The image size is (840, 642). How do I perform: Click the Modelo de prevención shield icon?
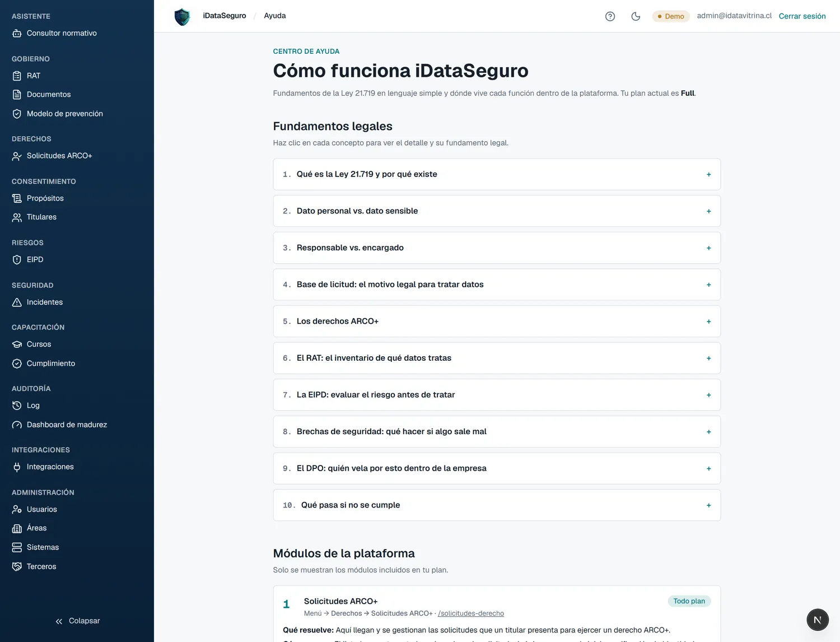pyautogui.click(x=17, y=114)
